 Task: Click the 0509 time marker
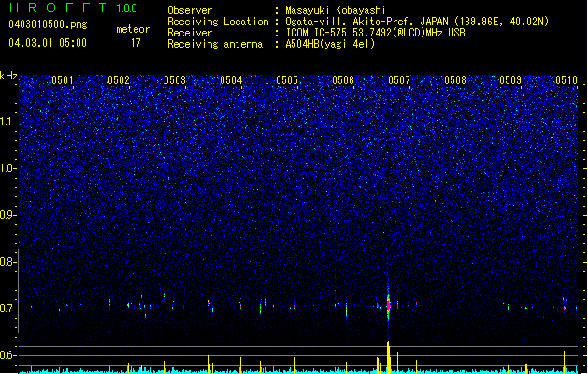tap(510, 80)
